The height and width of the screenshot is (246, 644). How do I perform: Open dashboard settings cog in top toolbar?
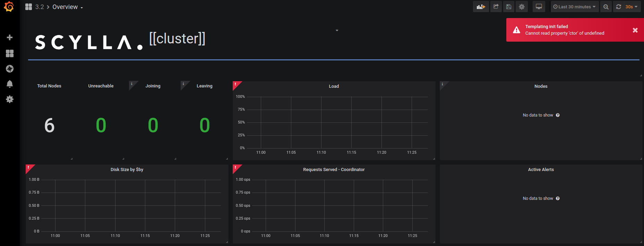pyautogui.click(x=522, y=7)
